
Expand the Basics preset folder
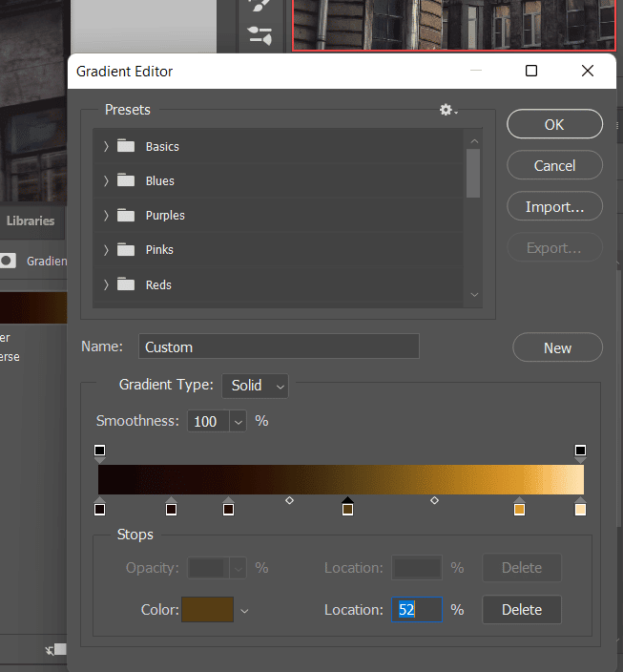[106, 147]
